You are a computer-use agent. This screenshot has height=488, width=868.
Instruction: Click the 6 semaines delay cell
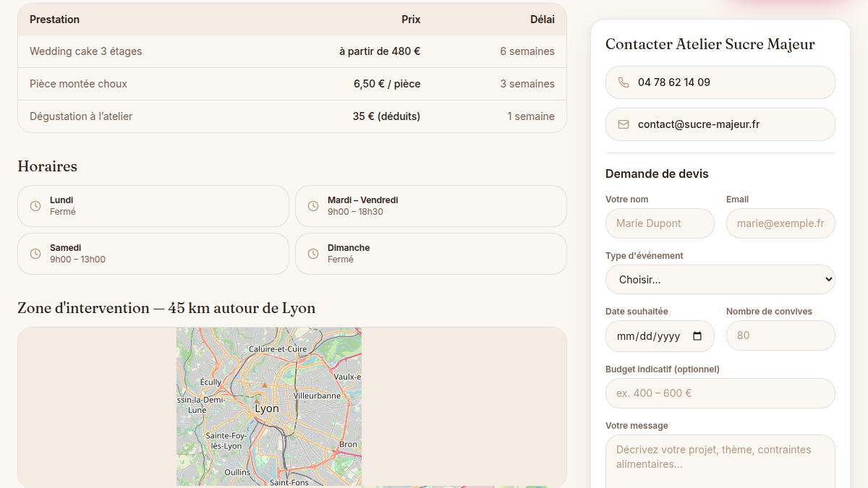tap(527, 51)
